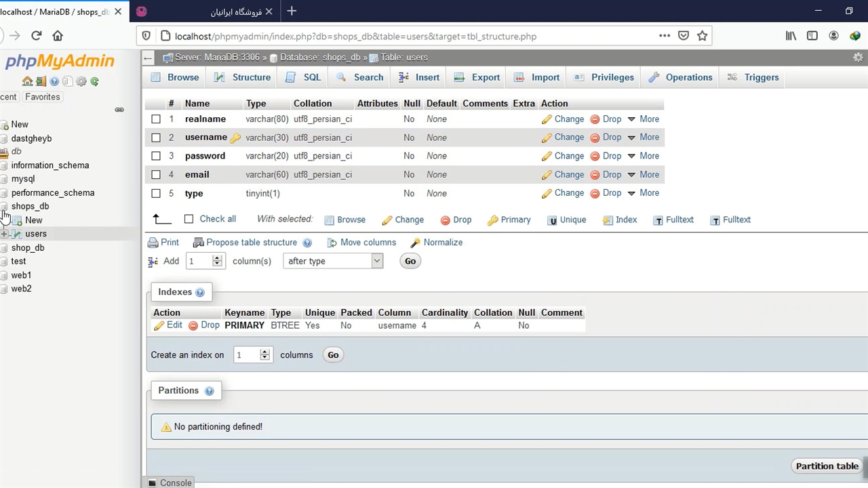This screenshot has height=488, width=868.
Task: Click the Propose table structure help icon
Action: [x=307, y=243]
